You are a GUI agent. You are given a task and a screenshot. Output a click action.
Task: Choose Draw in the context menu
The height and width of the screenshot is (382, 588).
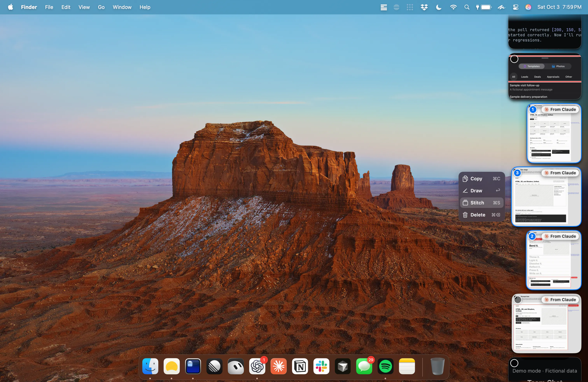pos(481,191)
